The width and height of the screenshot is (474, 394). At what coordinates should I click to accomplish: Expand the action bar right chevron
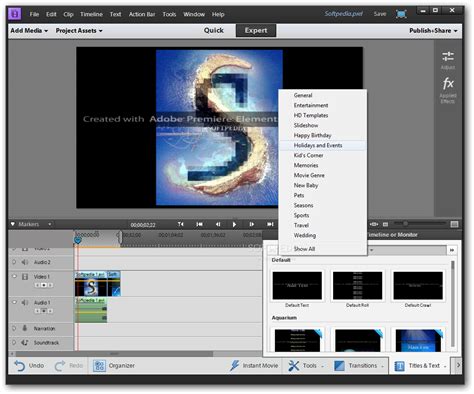click(458, 365)
